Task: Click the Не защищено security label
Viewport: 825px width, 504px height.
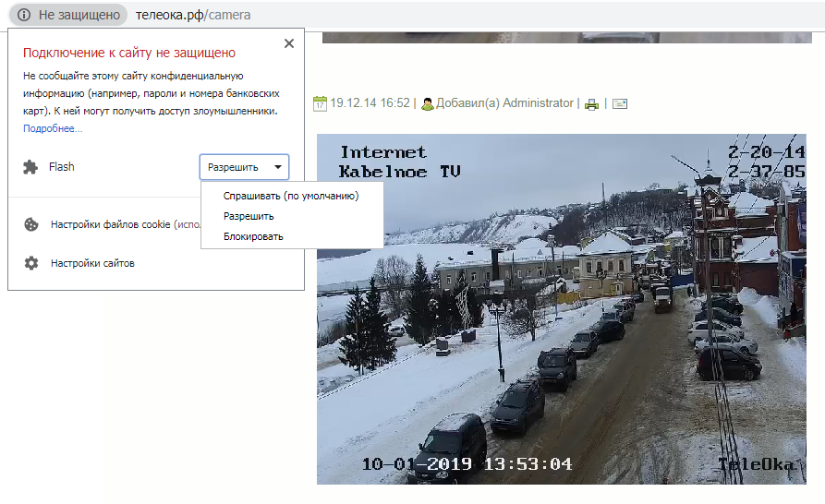Action: 79,16
